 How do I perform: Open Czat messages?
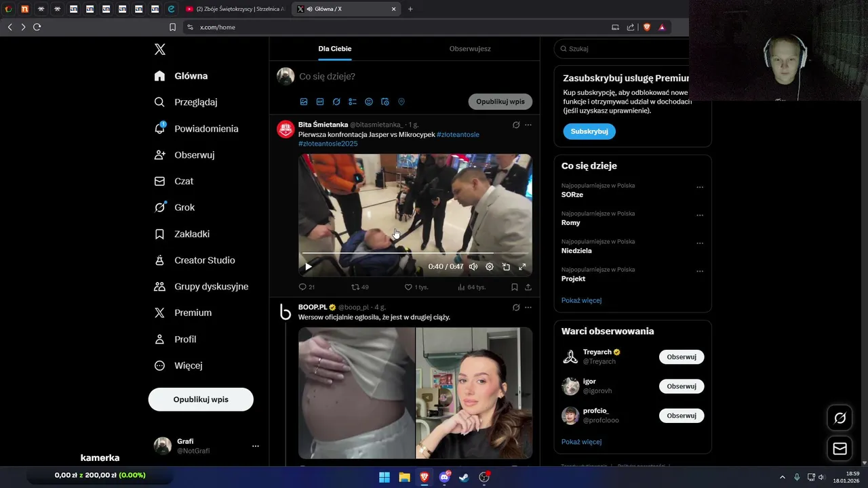click(174, 181)
